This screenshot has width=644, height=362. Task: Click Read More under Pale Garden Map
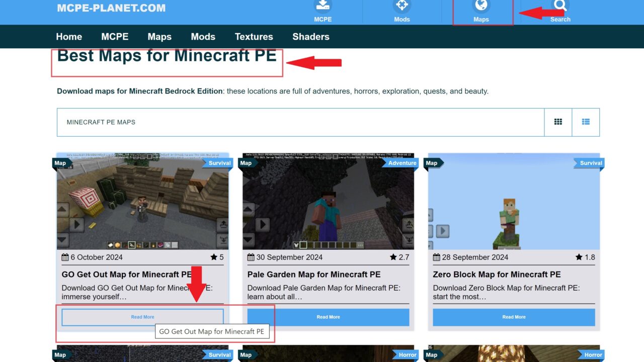tap(329, 317)
